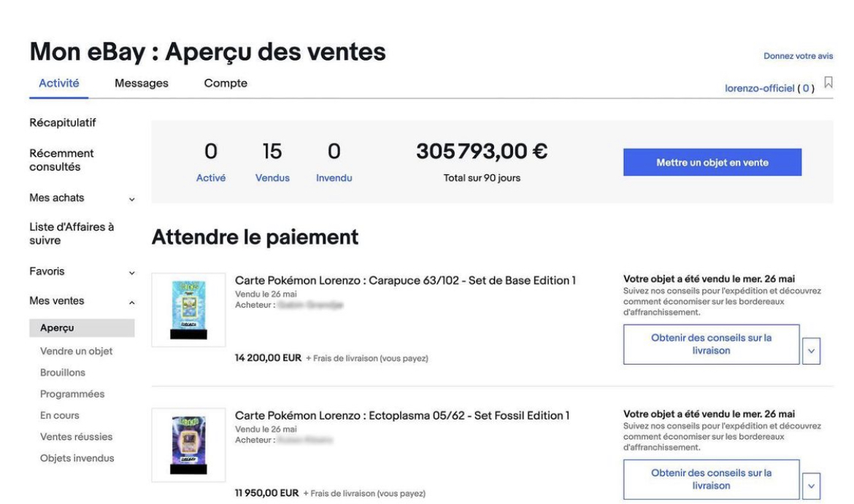Viewport: 854px width, 504px height.
Task: Open Objets invendus in the sidebar
Action: click(77, 458)
